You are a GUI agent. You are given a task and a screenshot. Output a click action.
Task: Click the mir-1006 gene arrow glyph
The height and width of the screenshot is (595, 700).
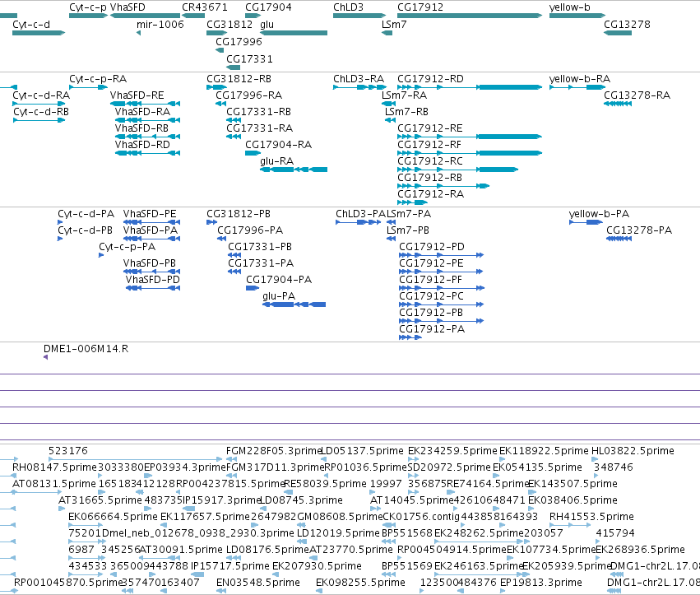point(138,33)
